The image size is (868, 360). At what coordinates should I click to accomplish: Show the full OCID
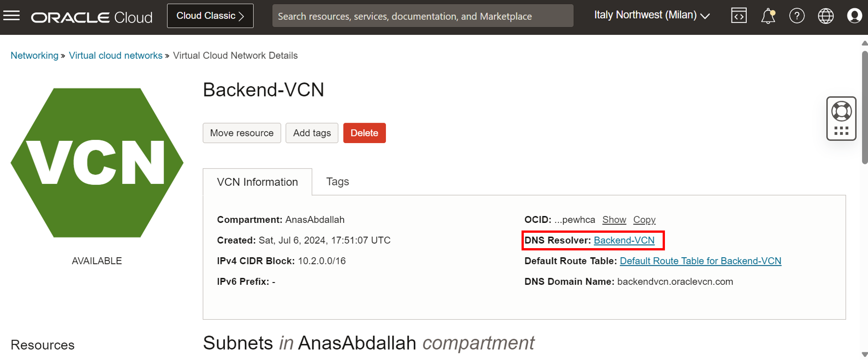tap(614, 220)
